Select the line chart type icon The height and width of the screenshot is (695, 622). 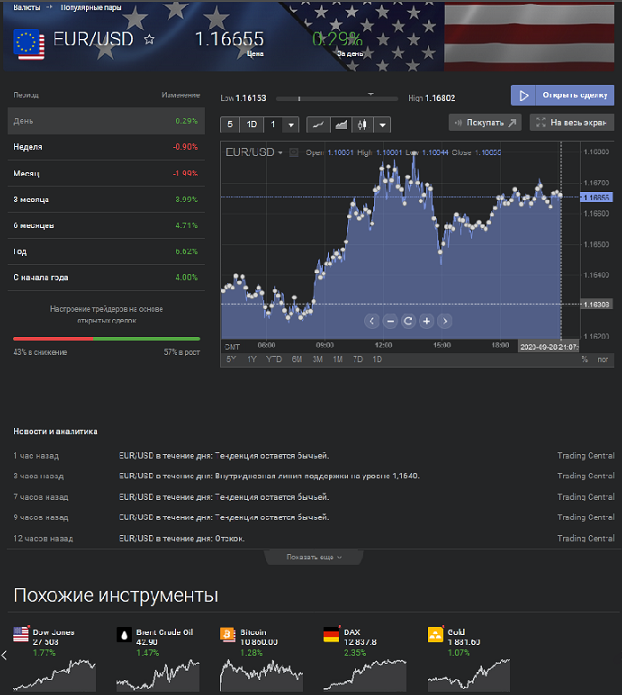318,125
